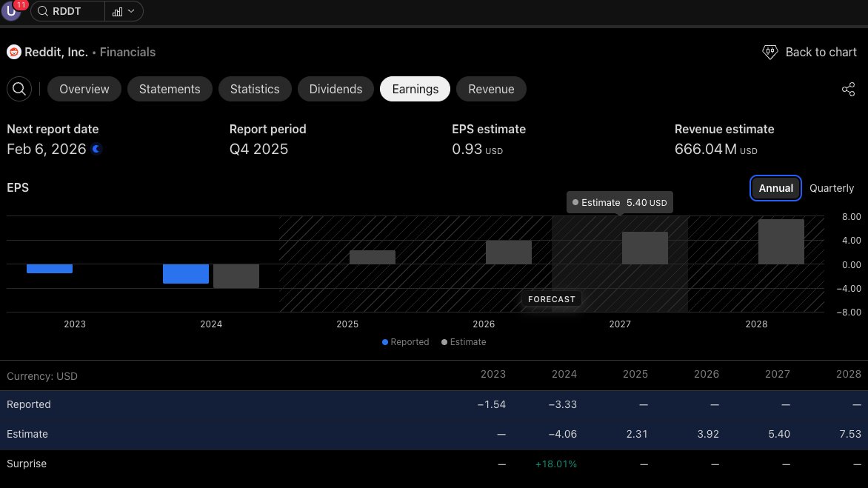Screen dimensions: 868x488
Task: Click the 2024 estimate gray EPS bar
Action: (236, 276)
